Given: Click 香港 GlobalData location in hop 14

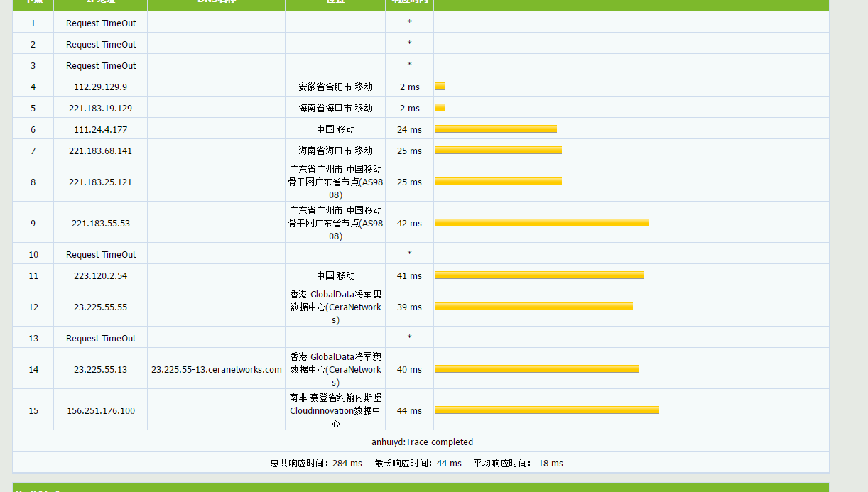Looking at the screenshot, I should click(335, 369).
